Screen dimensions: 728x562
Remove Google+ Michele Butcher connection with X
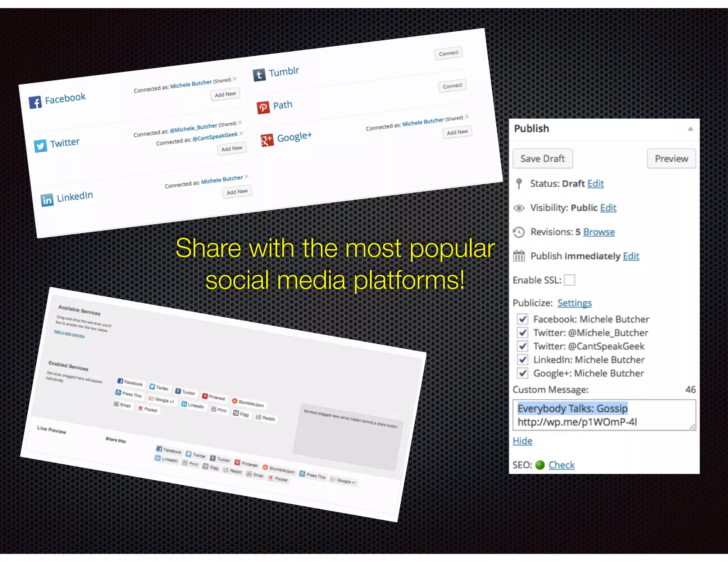[467, 117]
